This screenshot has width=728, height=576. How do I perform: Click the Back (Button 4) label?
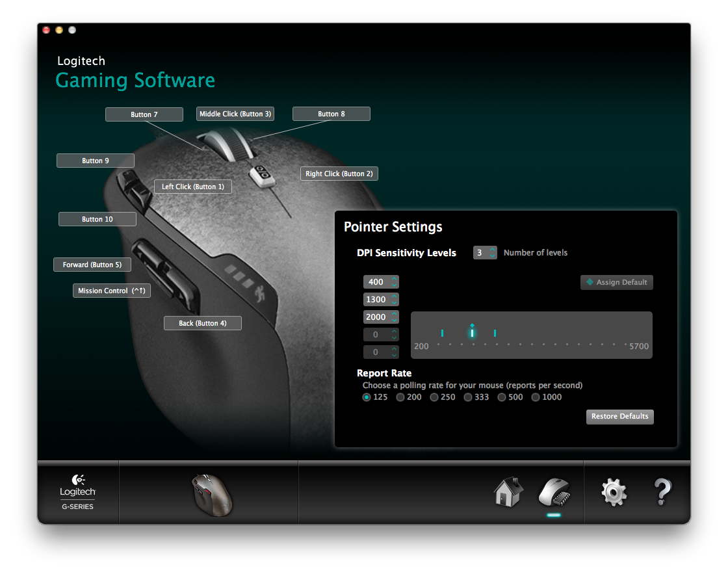202,323
